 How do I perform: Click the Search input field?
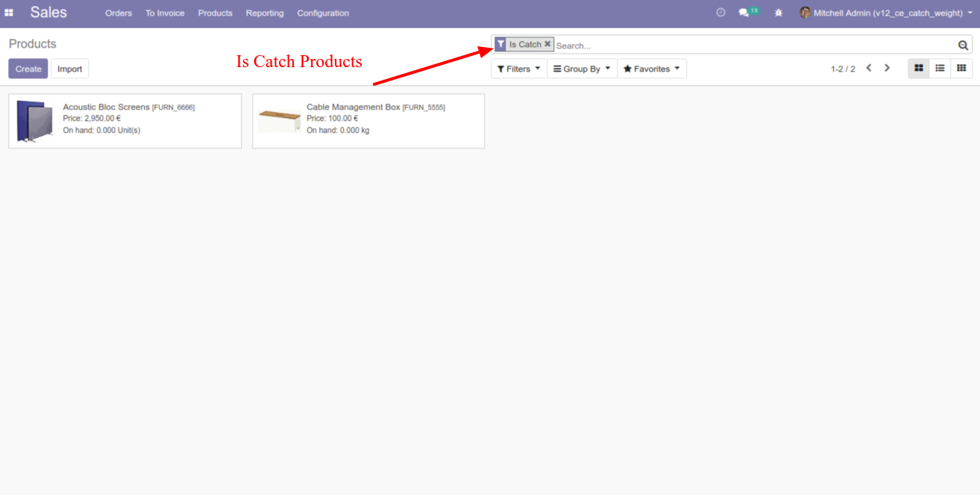(755, 45)
